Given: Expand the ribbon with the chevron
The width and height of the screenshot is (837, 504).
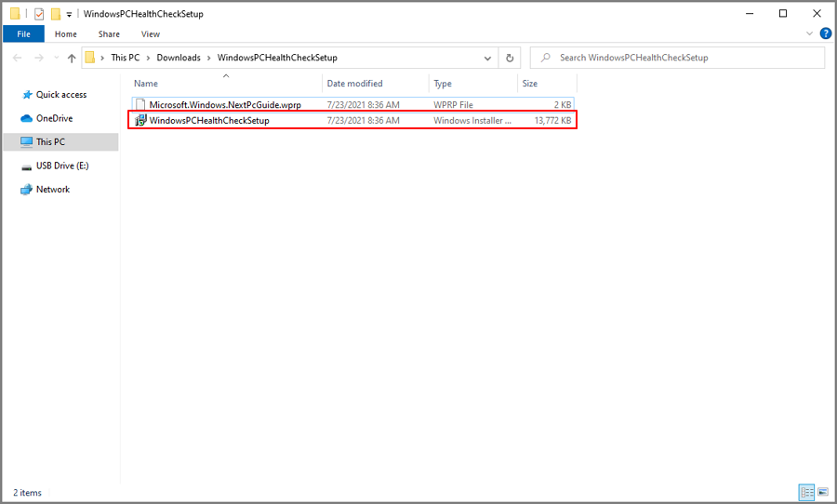Looking at the screenshot, I should pos(809,33).
